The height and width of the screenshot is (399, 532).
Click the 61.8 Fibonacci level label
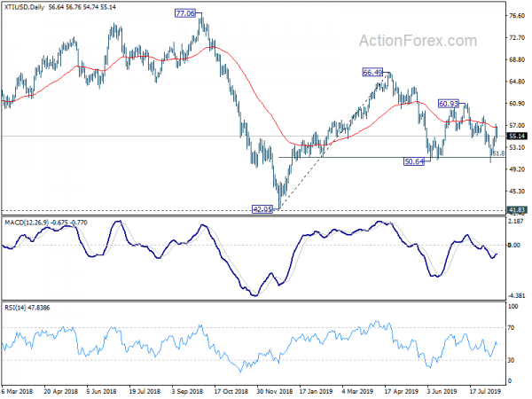pyautogui.click(x=498, y=153)
